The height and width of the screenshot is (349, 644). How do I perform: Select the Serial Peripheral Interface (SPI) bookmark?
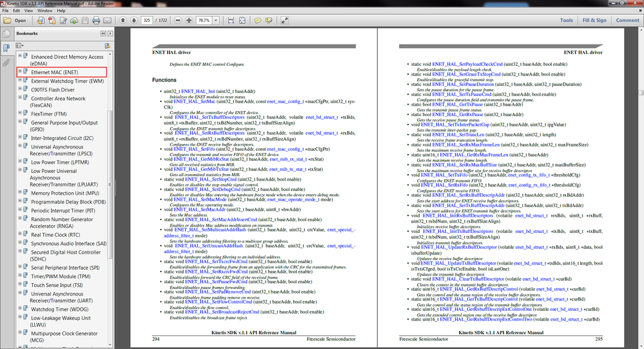(65, 268)
